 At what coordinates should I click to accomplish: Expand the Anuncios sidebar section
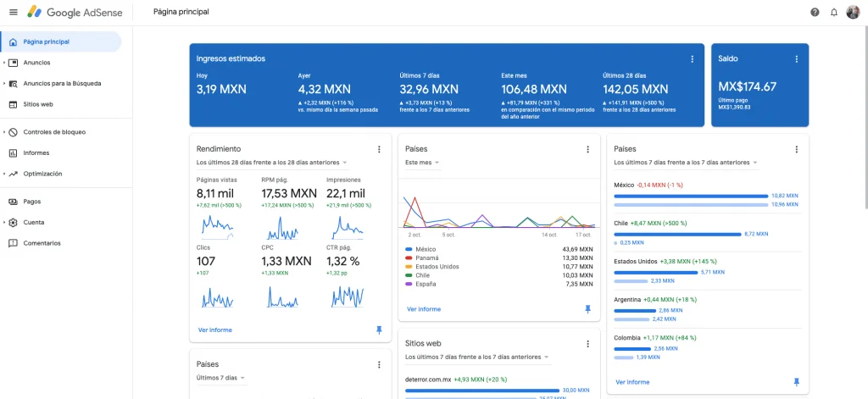[4, 63]
